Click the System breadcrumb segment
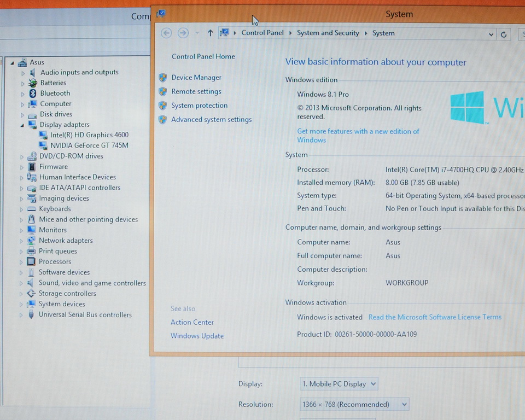 383,33
